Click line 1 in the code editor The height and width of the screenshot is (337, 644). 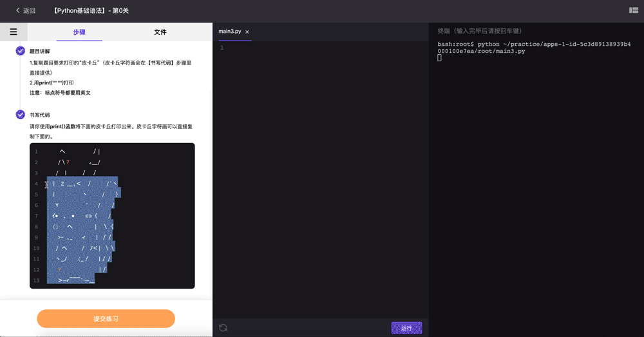pos(320,48)
